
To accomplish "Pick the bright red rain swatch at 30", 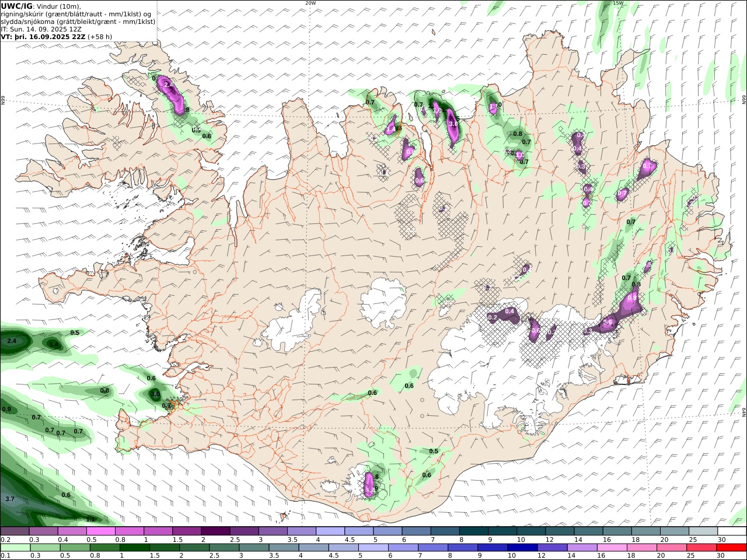I will click(731, 548).
